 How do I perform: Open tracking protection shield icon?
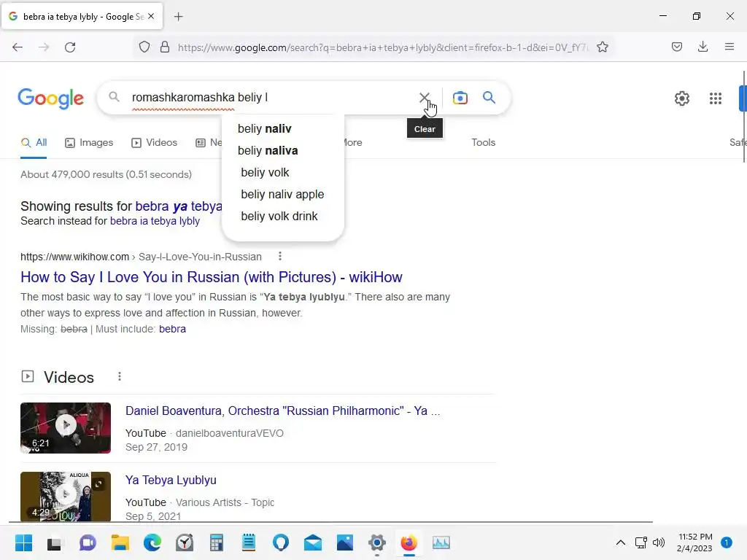[x=144, y=47]
